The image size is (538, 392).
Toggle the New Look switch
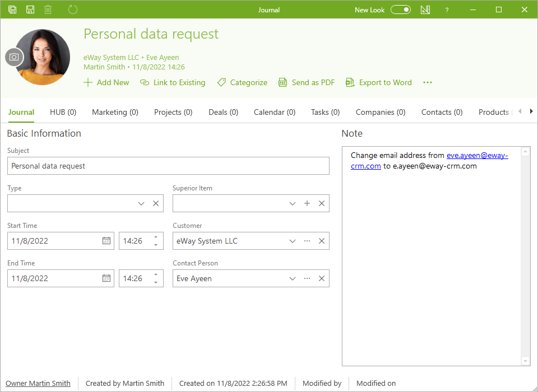(x=401, y=10)
